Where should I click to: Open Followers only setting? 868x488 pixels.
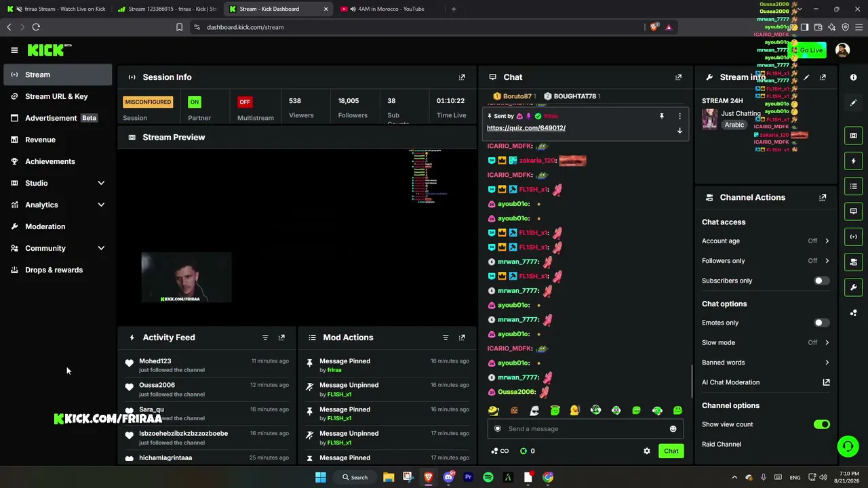[766, 261]
